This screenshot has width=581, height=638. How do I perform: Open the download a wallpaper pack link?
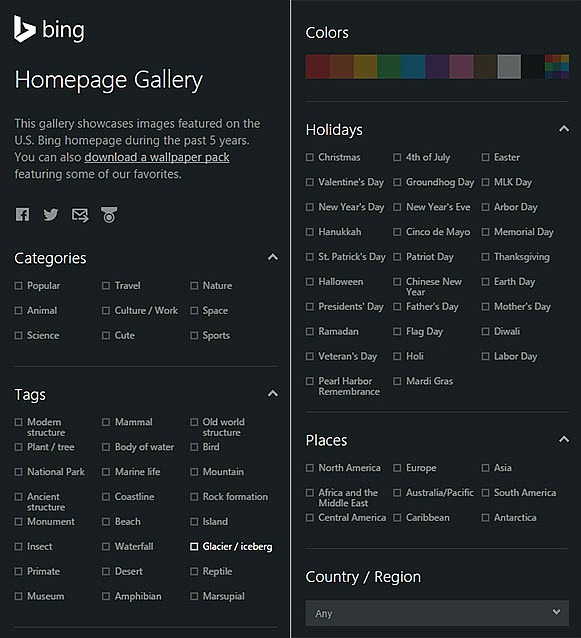point(157,157)
